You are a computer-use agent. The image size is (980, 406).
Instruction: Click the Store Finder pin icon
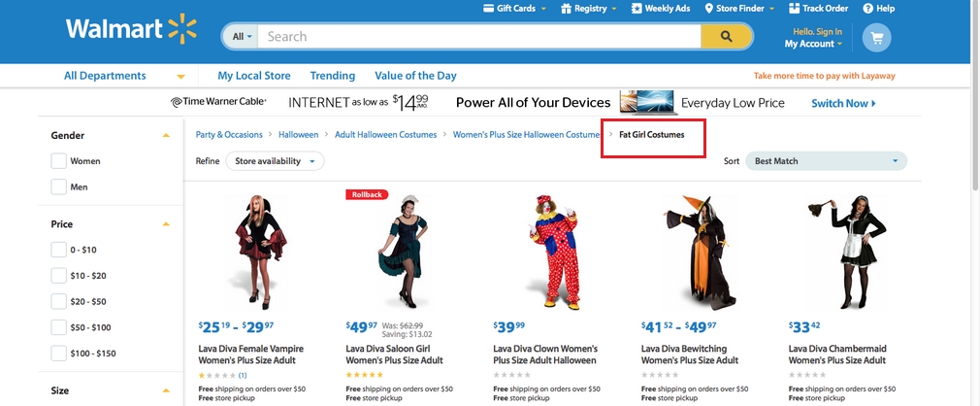click(708, 8)
